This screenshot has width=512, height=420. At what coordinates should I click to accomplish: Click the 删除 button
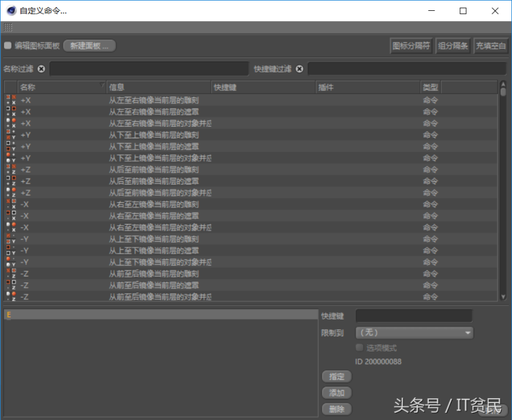(337, 408)
